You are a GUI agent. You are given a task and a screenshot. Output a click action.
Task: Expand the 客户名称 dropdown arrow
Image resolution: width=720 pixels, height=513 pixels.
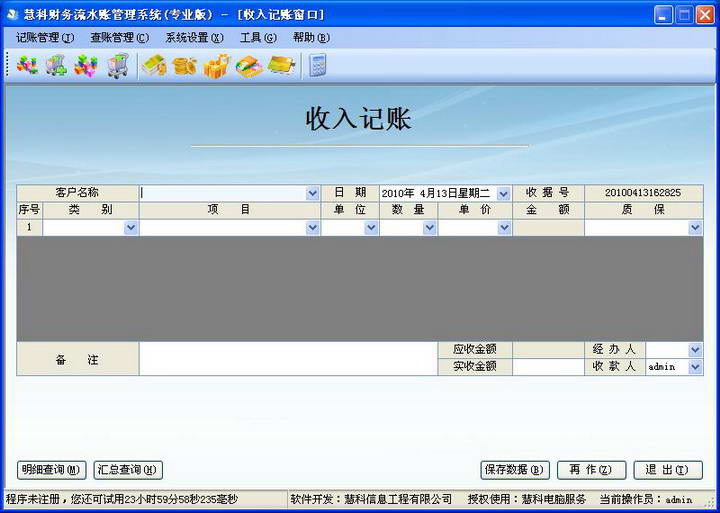pyautogui.click(x=313, y=194)
